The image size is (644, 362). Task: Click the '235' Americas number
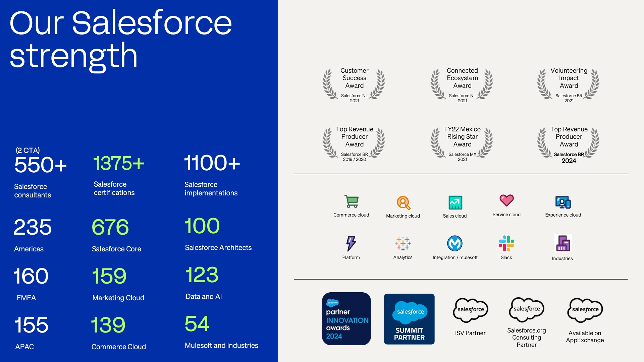(x=33, y=227)
